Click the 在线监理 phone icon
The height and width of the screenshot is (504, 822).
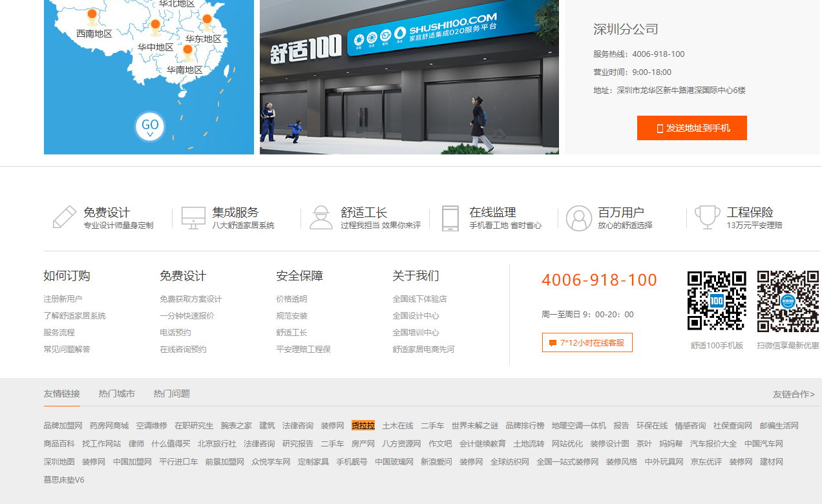coord(450,218)
